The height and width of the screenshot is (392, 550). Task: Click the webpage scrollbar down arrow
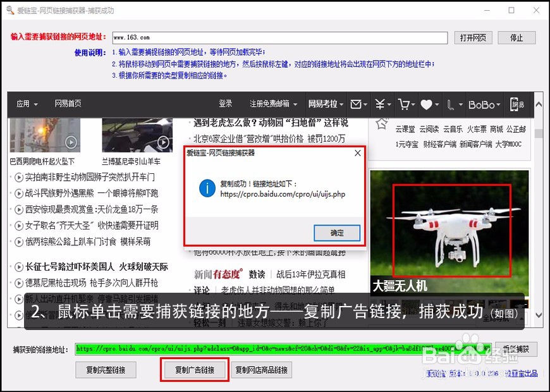click(x=539, y=315)
